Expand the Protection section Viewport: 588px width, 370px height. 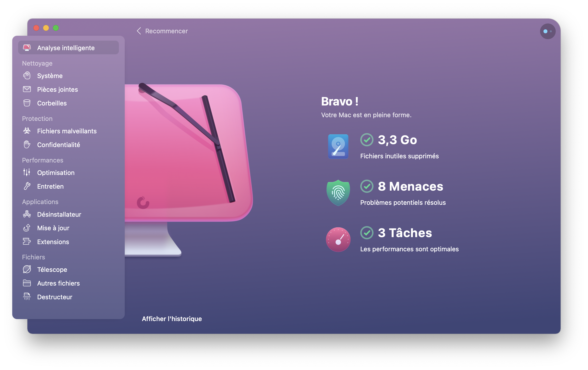(x=37, y=118)
